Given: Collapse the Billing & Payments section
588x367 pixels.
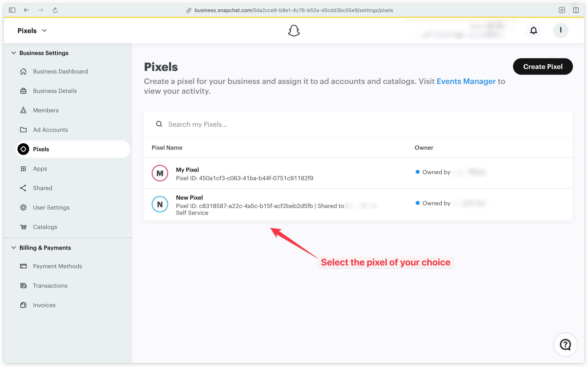Looking at the screenshot, I should 14,247.
